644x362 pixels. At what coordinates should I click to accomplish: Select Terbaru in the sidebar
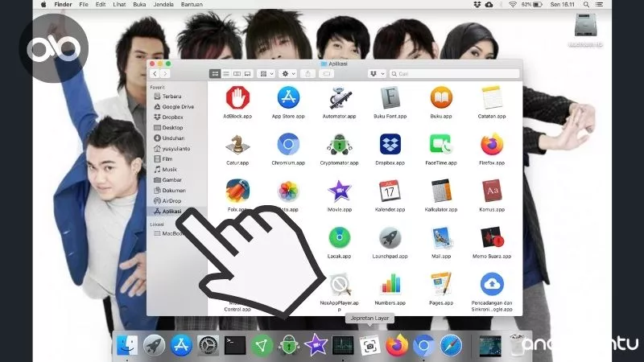(171, 97)
